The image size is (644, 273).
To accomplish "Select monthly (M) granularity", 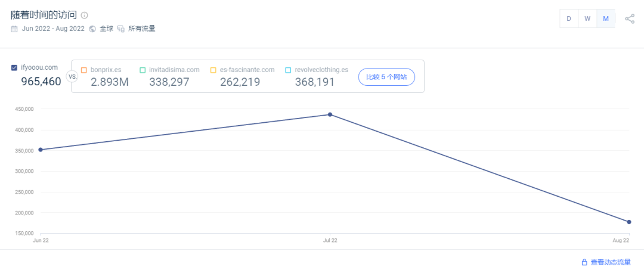I will coord(606,18).
